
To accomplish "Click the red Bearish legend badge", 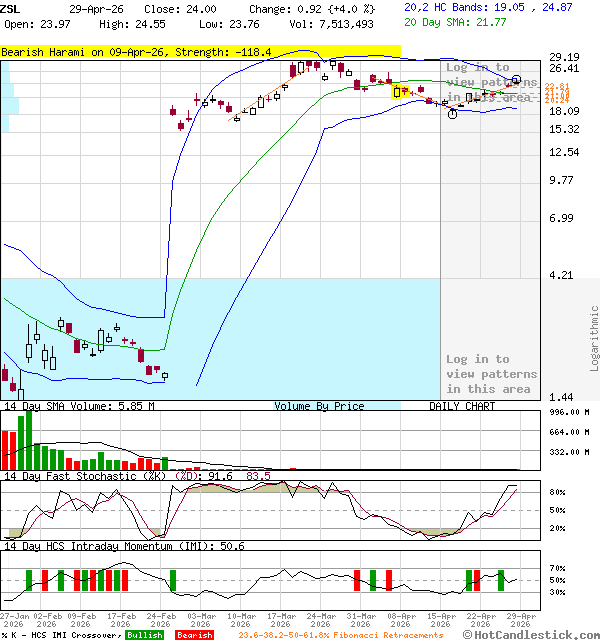I will 194,635.
